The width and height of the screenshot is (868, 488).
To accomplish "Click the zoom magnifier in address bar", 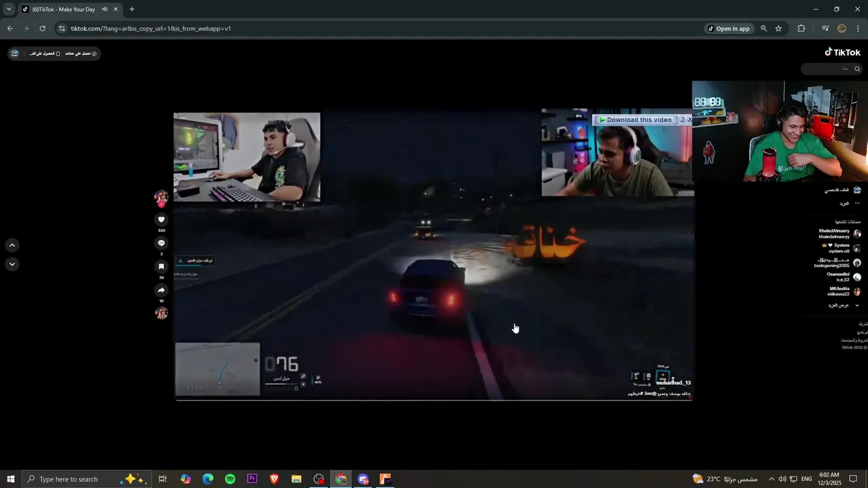I will pos(764,28).
